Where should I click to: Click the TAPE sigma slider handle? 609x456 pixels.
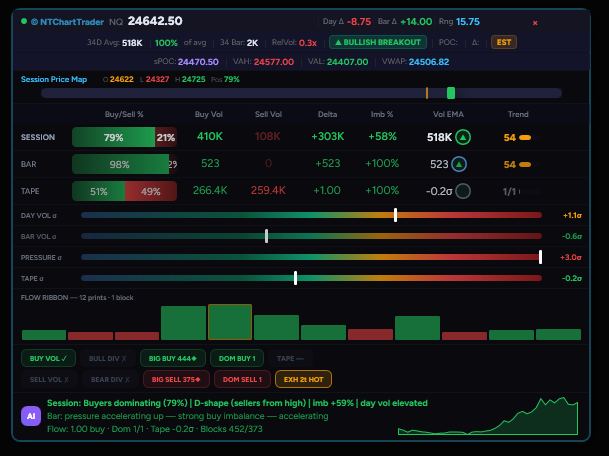(296, 278)
